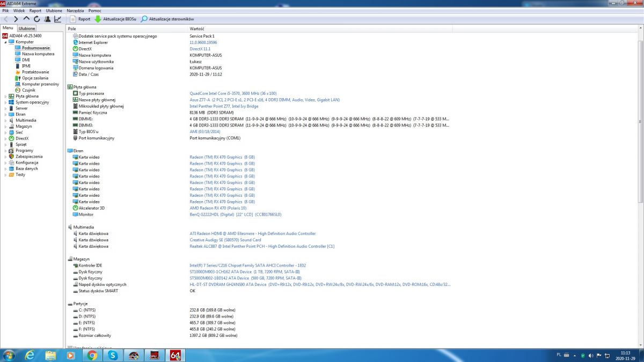Open the AMD Radeon RX 470 (Polaris 10) link

pos(218,208)
